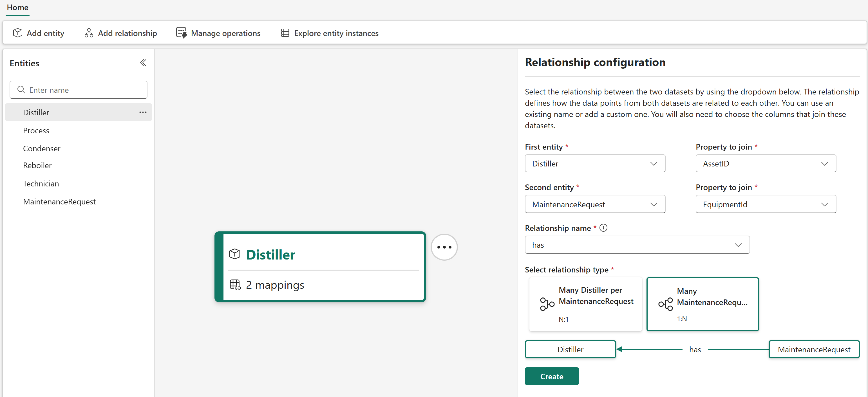Open the ellipsis menu on the Distiller canvas node
This screenshot has height=397, width=868.
(x=444, y=247)
